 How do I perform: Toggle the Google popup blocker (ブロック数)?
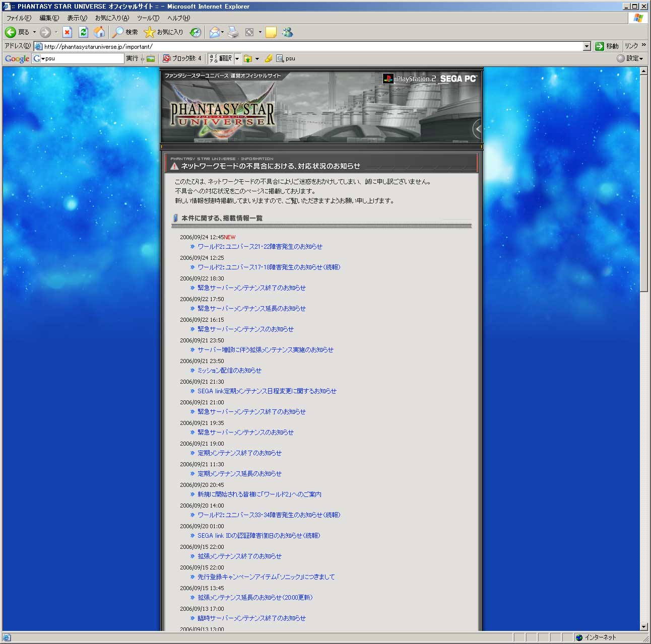(x=182, y=58)
